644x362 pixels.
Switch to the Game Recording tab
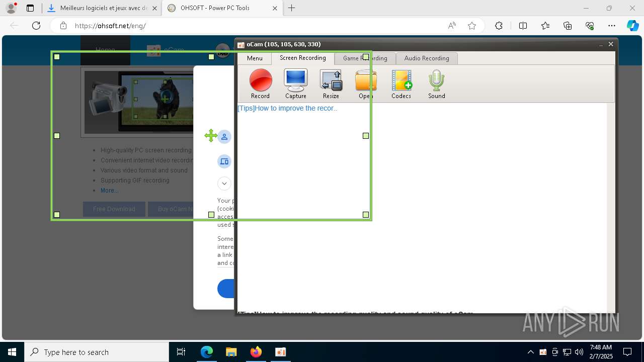coord(365,58)
